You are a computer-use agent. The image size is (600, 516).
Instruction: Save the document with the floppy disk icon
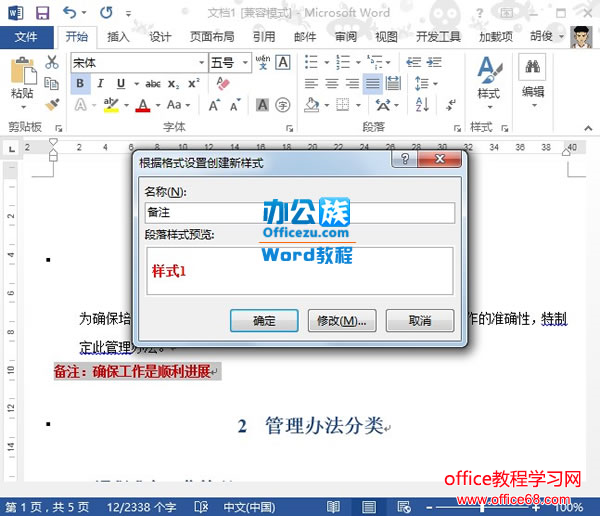coord(42,13)
